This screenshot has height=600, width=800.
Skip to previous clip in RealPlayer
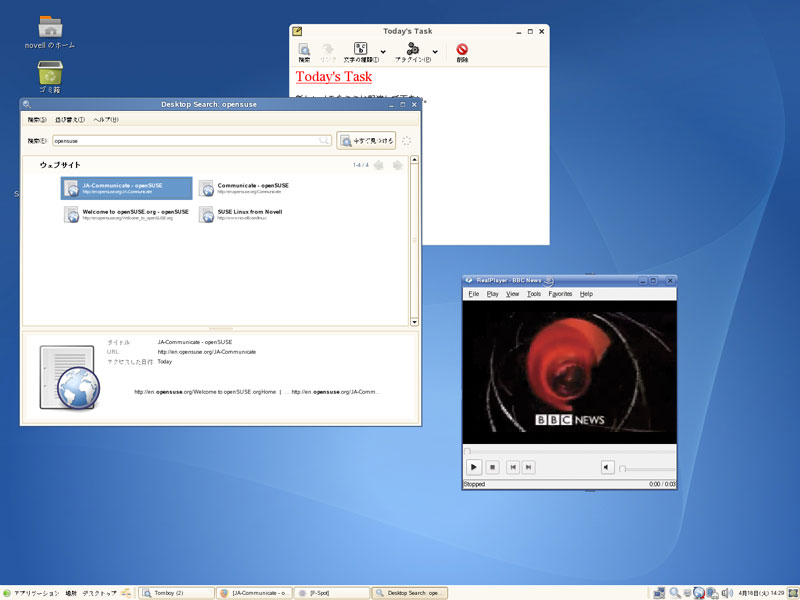(513, 467)
